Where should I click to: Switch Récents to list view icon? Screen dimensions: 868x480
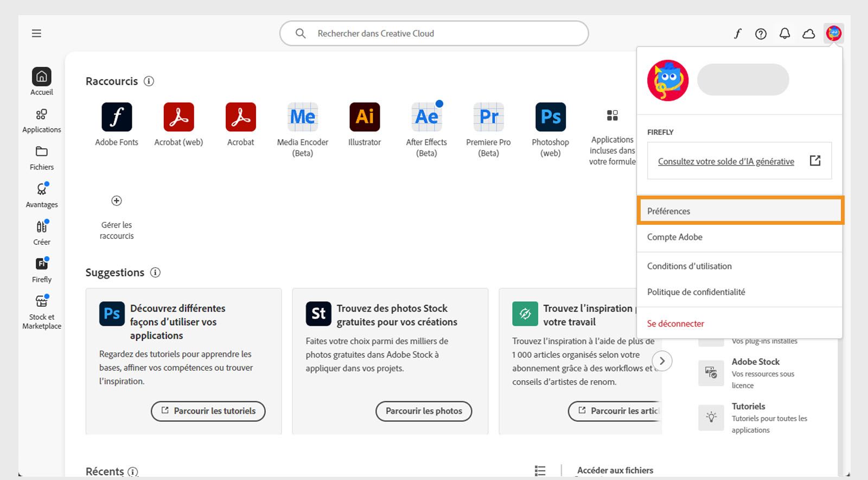coord(540,471)
